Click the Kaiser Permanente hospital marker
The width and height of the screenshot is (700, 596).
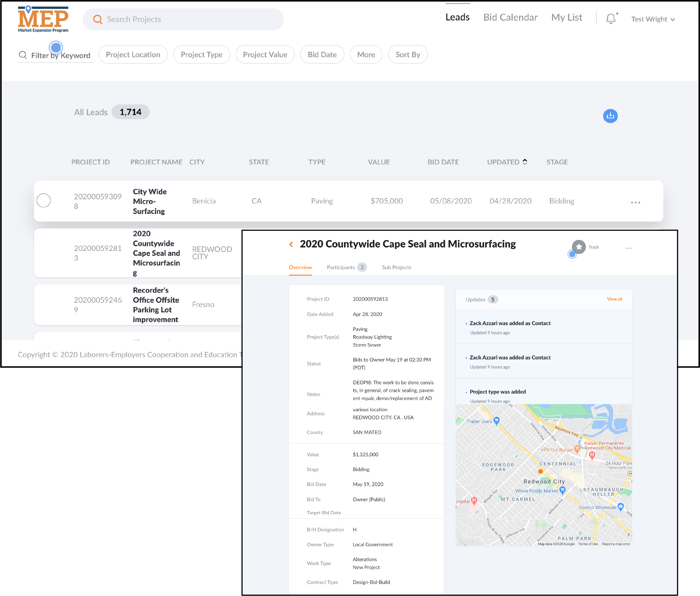pyautogui.click(x=592, y=455)
